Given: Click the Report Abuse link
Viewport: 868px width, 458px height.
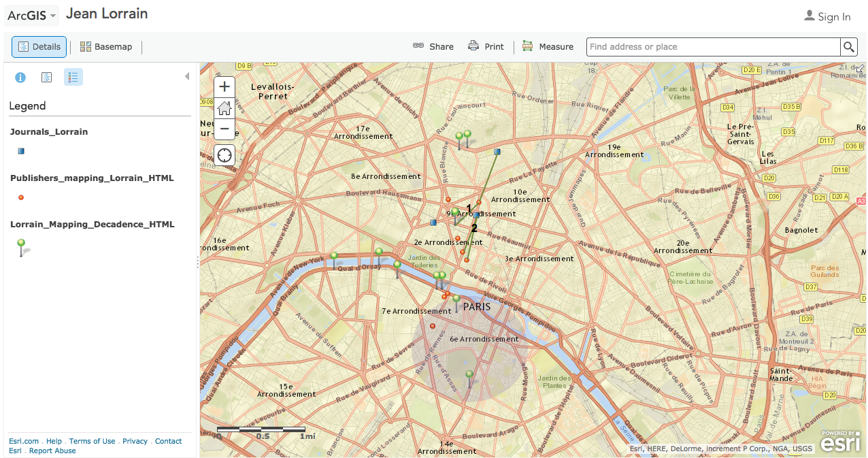Looking at the screenshot, I should tap(52, 451).
